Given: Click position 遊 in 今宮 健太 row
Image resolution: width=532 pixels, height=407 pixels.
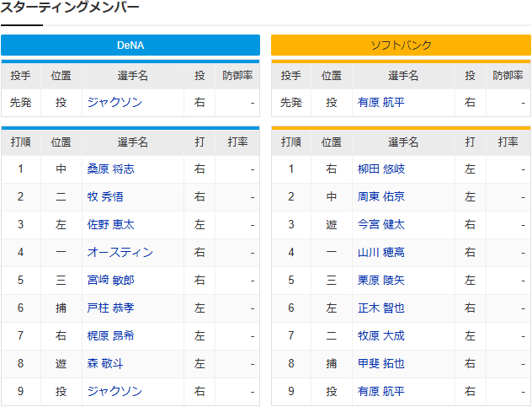Looking at the screenshot, I should pos(332,224).
